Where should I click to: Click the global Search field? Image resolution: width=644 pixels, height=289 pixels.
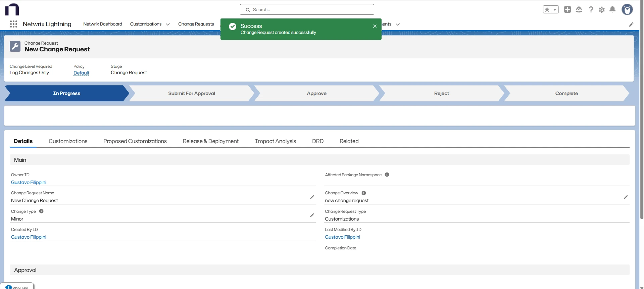click(x=307, y=10)
